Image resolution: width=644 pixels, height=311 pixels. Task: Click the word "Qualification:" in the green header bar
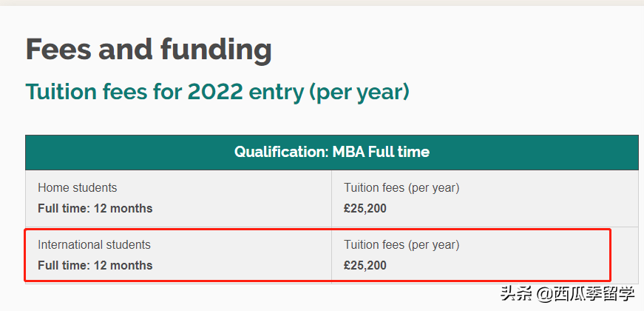tap(280, 152)
